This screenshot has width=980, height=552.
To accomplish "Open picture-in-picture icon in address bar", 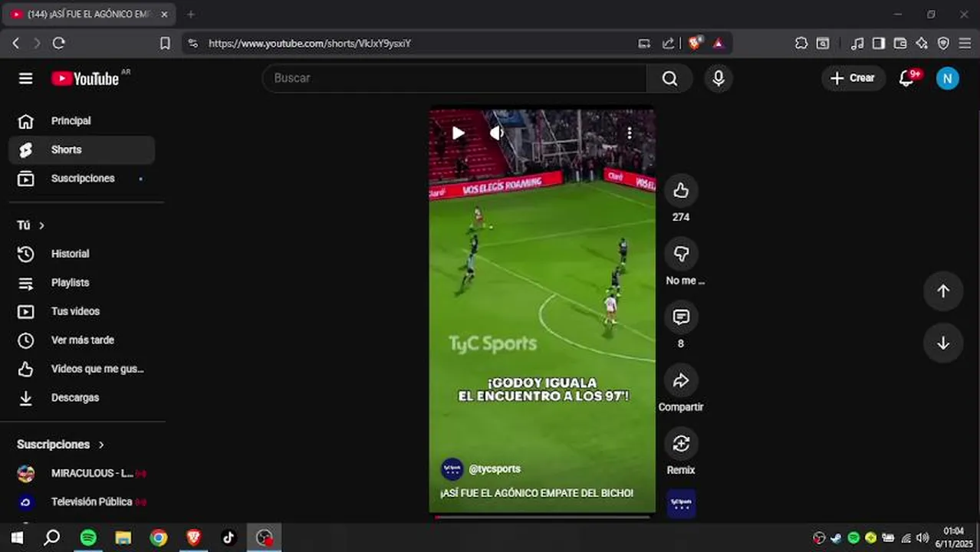I will (x=644, y=44).
